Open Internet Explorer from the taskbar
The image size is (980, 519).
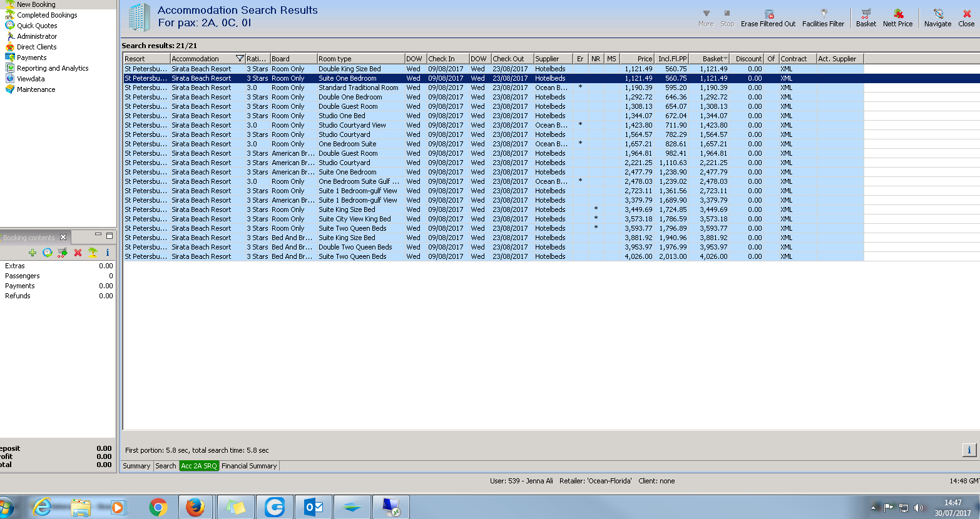(43, 507)
